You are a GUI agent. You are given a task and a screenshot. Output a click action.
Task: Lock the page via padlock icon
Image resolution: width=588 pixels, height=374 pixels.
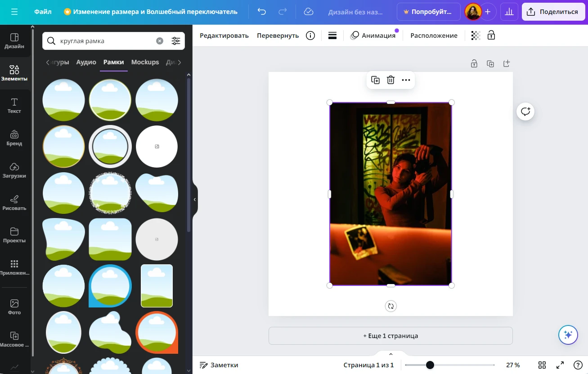(x=474, y=63)
